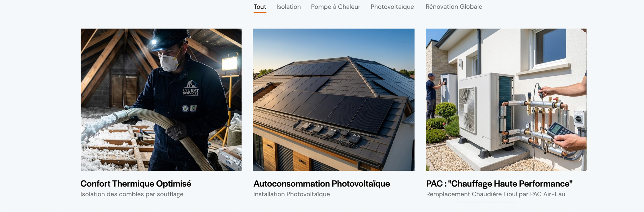
Task: Open the Pompe à Chaleur tab
Action: coord(336,7)
